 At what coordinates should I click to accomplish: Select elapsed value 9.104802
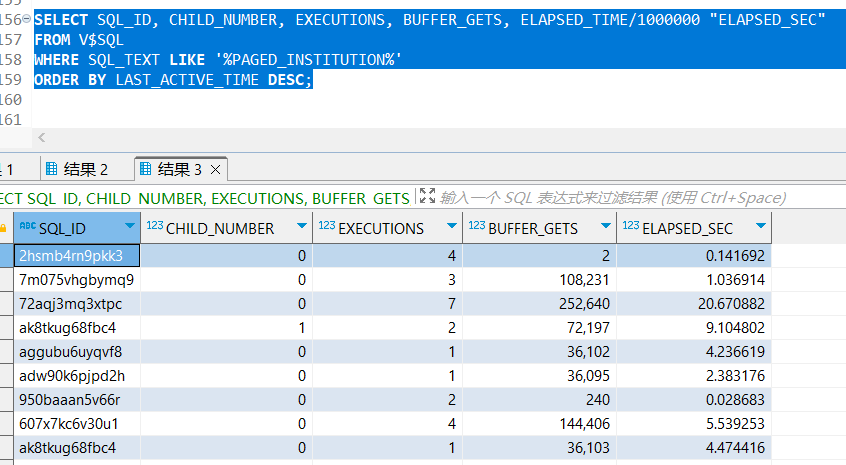coord(694,327)
